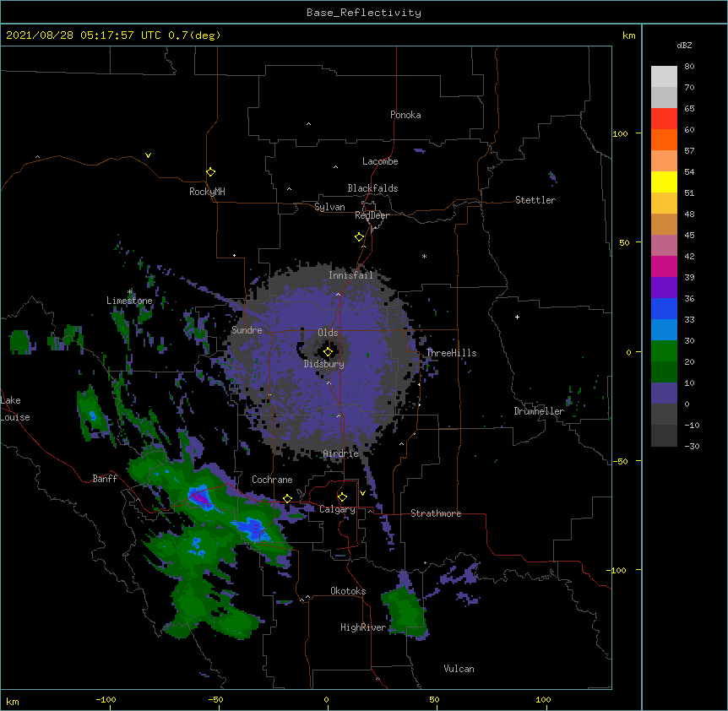The height and width of the screenshot is (711, 728).
Task: Click the 50 tick on the right axis
Action: point(624,242)
